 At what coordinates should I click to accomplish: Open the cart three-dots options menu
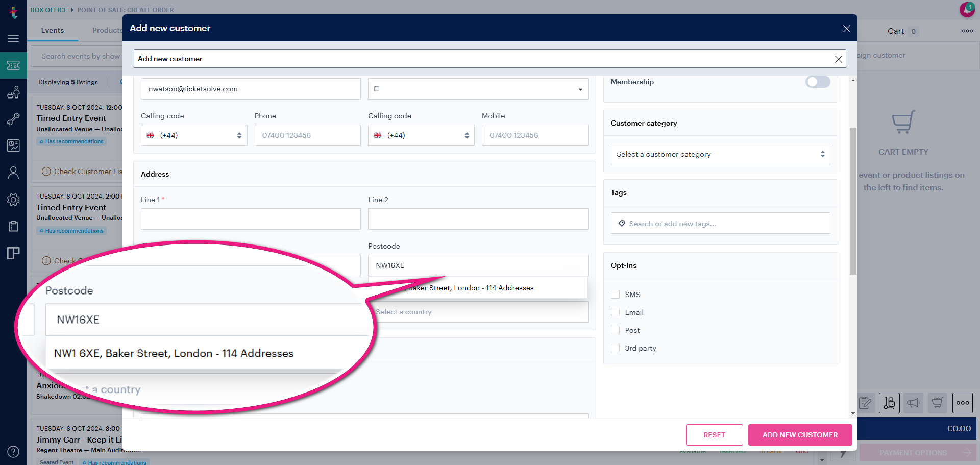pyautogui.click(x=967, y=31)
